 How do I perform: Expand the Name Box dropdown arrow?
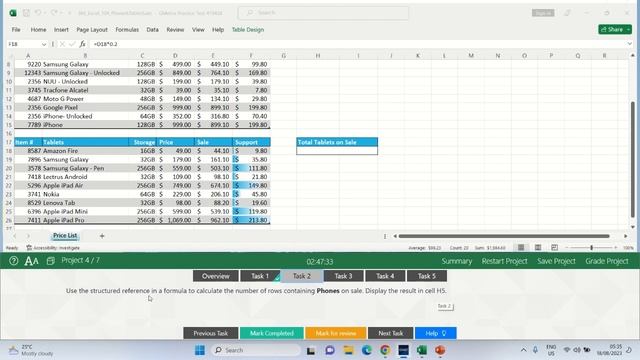[44, 44]
